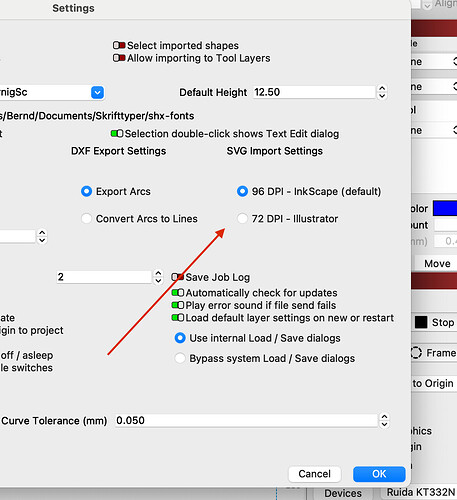Click the black Stop square icon
457x500 pixels.
coord(421,322)
